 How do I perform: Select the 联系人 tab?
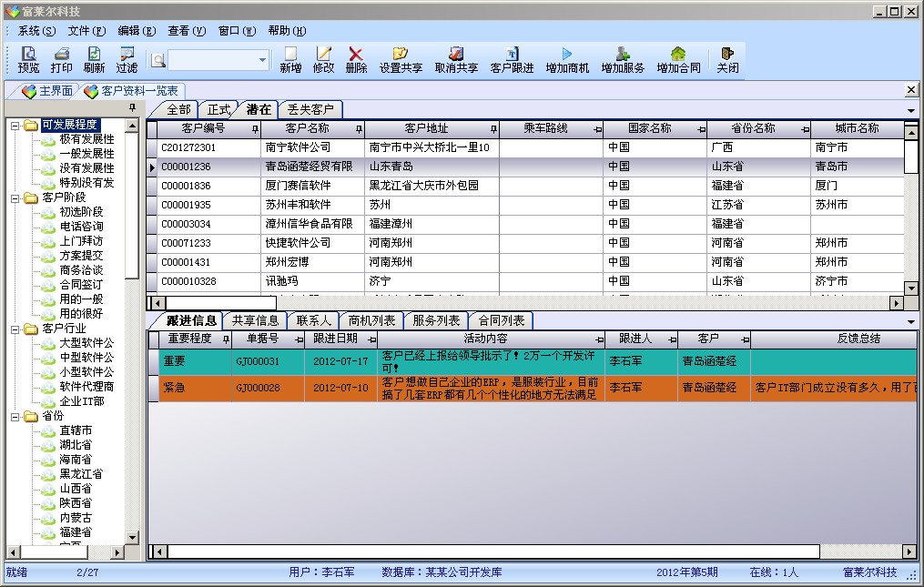[x=313, y=320]
